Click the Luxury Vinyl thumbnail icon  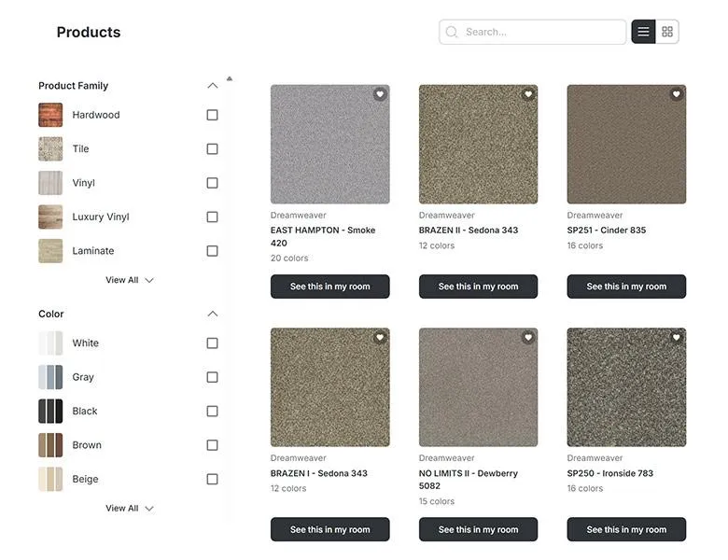click(50, 217)
